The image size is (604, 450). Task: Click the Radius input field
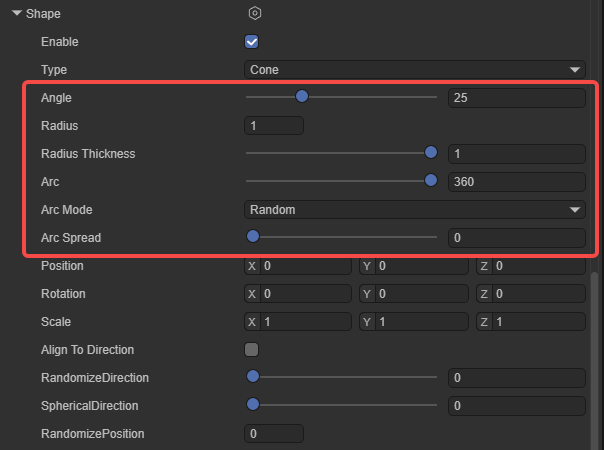[x=274, y=126]
